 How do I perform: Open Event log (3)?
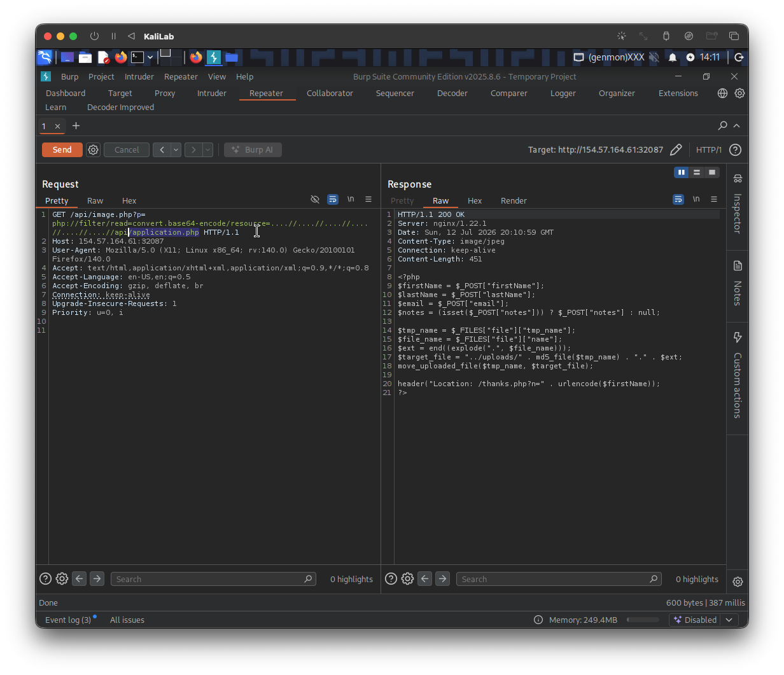(68, 620)
